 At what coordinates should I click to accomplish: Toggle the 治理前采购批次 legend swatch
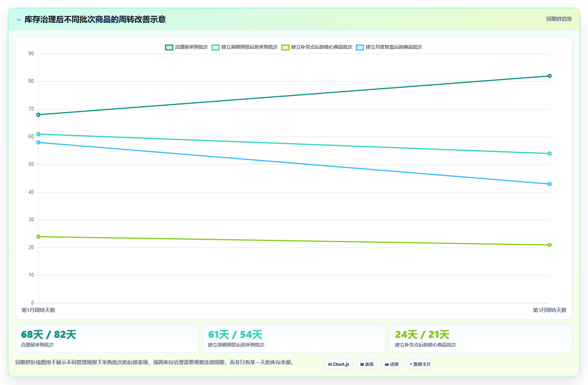pos(169,47)
